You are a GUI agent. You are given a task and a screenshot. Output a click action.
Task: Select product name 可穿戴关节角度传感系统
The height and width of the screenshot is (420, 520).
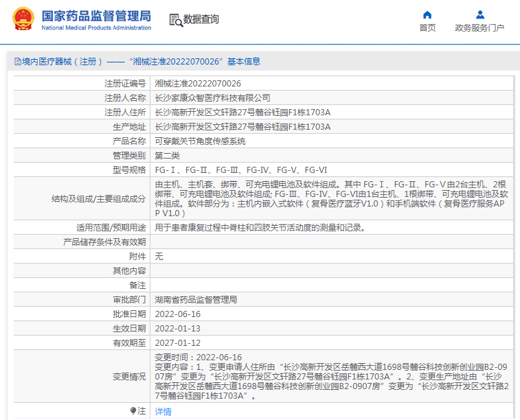pos(201,141)
